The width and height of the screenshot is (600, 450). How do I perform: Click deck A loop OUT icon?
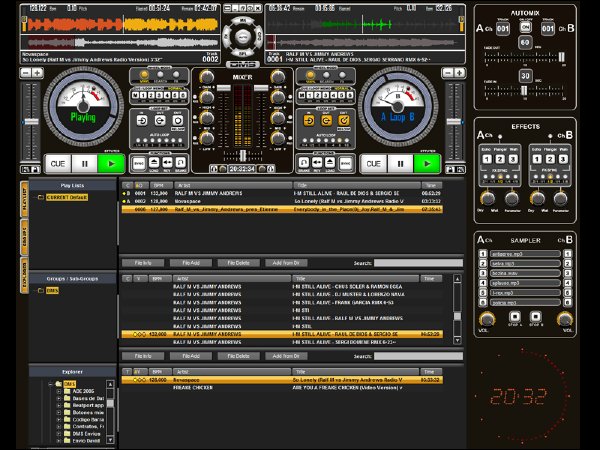coord(160,121)
